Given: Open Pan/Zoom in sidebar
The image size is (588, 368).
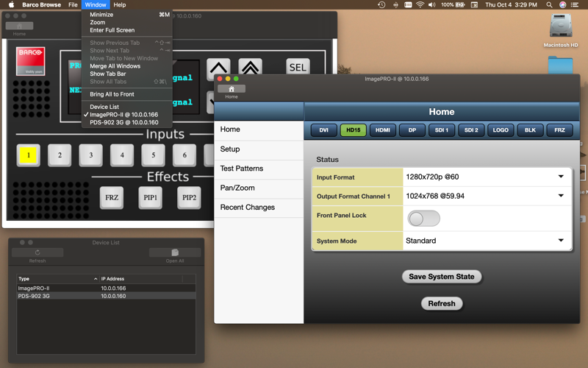Looking at the screenshot, I should pos(259,188).
